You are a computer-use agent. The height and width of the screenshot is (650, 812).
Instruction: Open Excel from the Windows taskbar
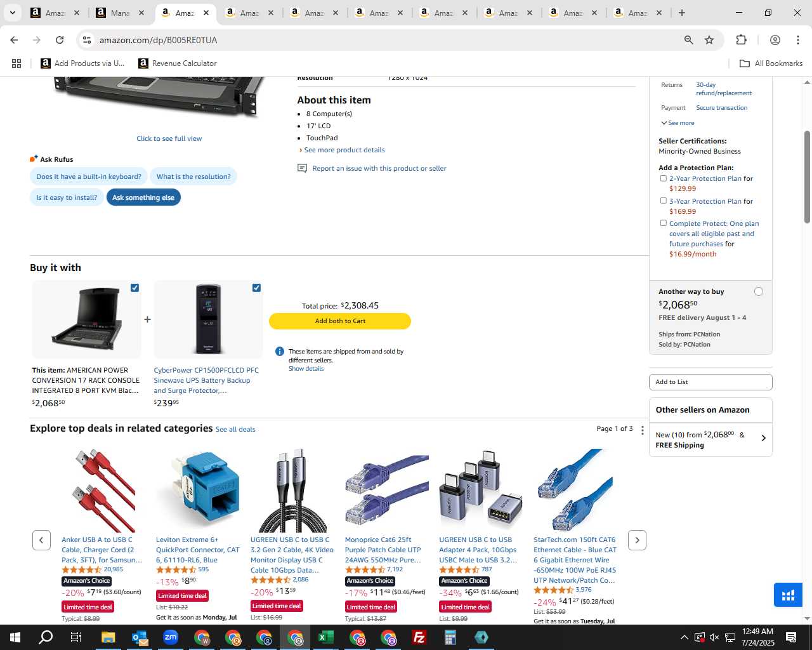[326, 637]
